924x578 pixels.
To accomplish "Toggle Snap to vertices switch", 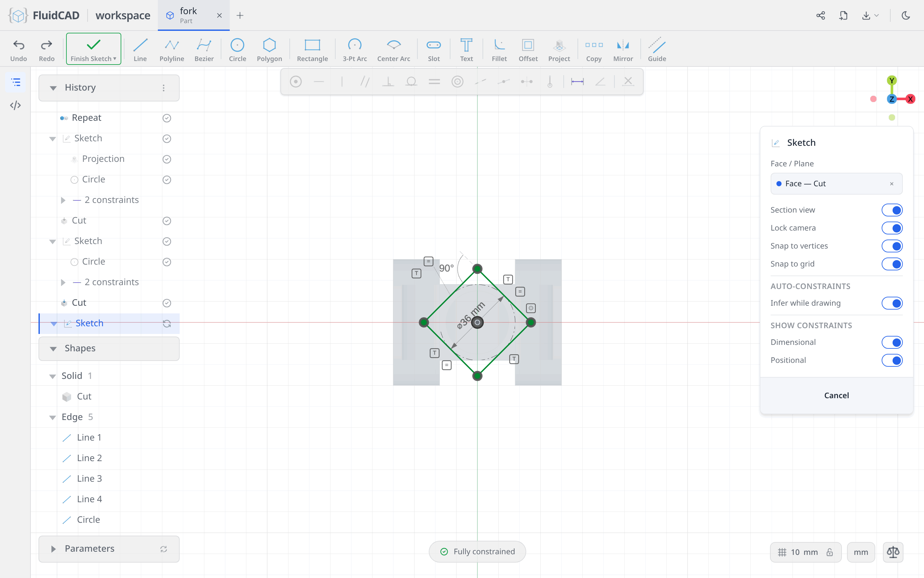I will click(x=892, y=246).
